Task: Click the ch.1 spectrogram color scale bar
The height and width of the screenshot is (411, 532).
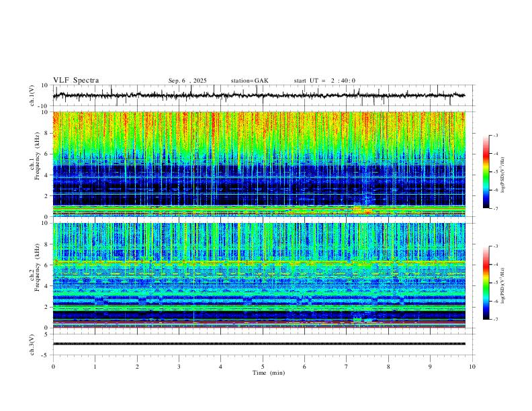Action: pyautogui.click(x=486, y=172)
